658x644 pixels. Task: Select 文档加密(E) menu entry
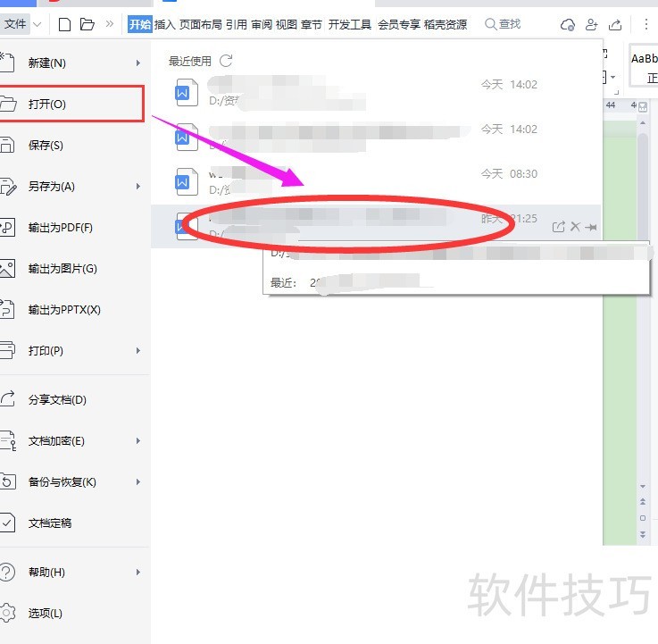click(75, 441)
